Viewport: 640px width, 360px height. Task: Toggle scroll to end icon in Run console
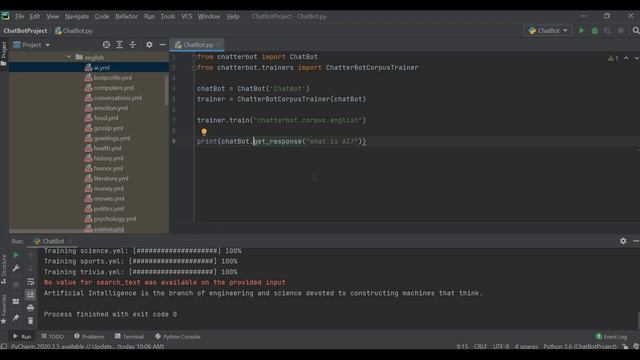30,294
